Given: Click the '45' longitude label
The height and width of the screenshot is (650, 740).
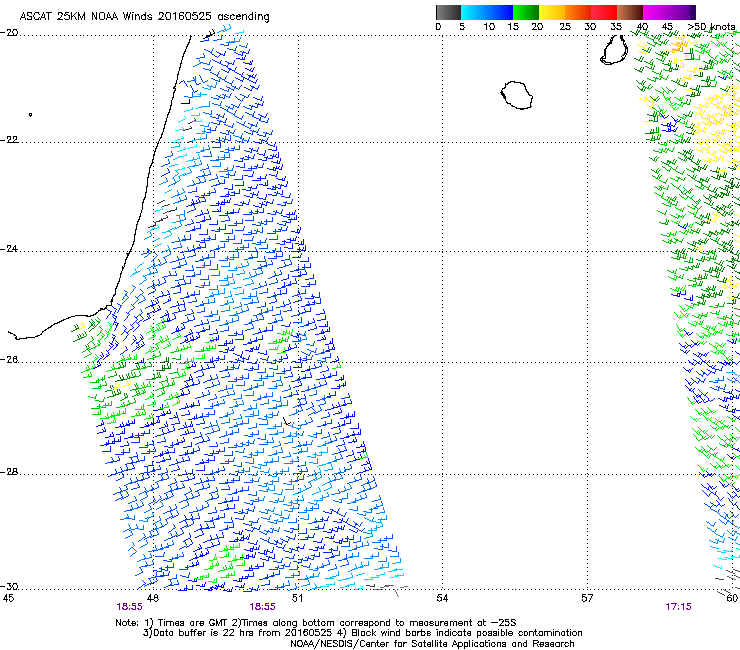Looking at the screenshot, I should pos(8,598).
